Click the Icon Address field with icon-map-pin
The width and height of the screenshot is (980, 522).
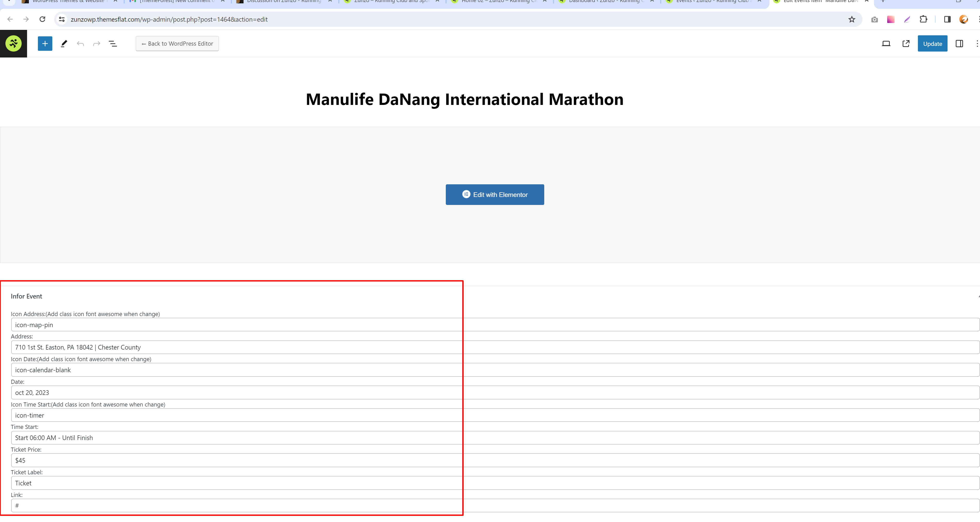coord(495,325)
